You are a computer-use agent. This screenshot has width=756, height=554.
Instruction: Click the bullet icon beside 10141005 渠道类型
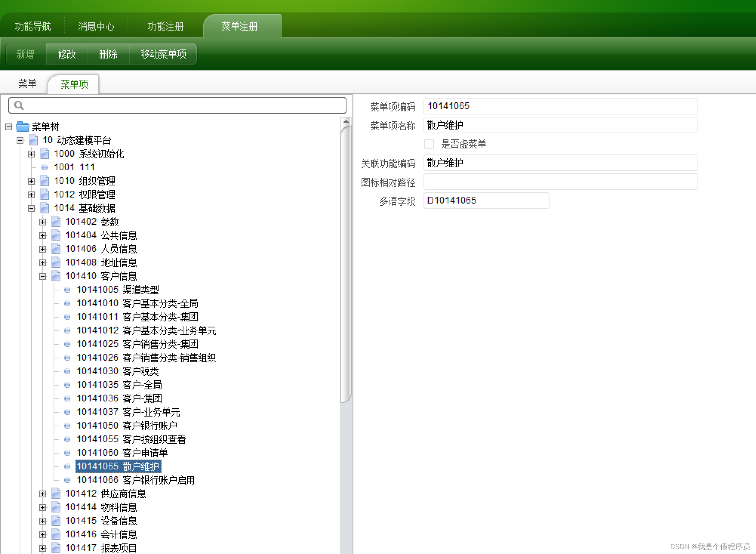67,290
